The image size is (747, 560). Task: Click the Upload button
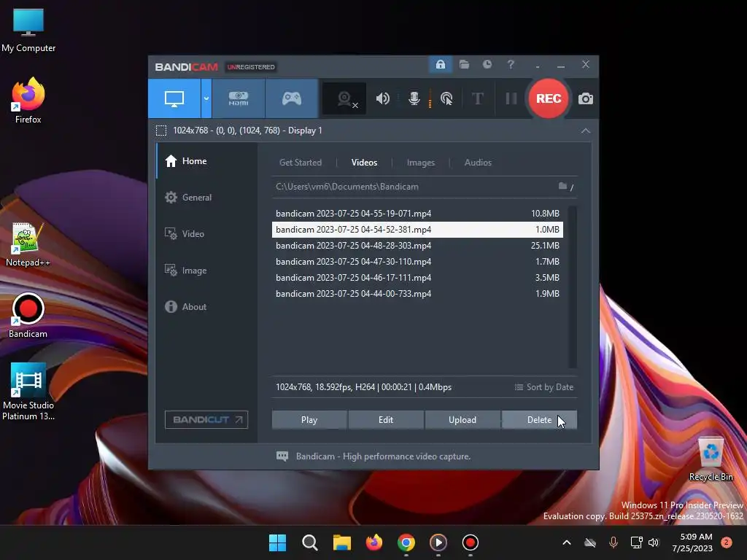point(462,419)
